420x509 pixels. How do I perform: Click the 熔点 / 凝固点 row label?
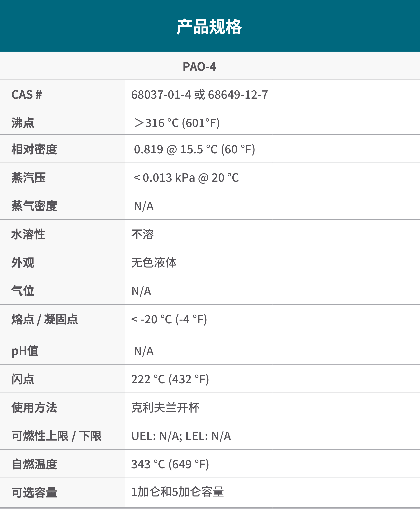[x=45, y=319]
